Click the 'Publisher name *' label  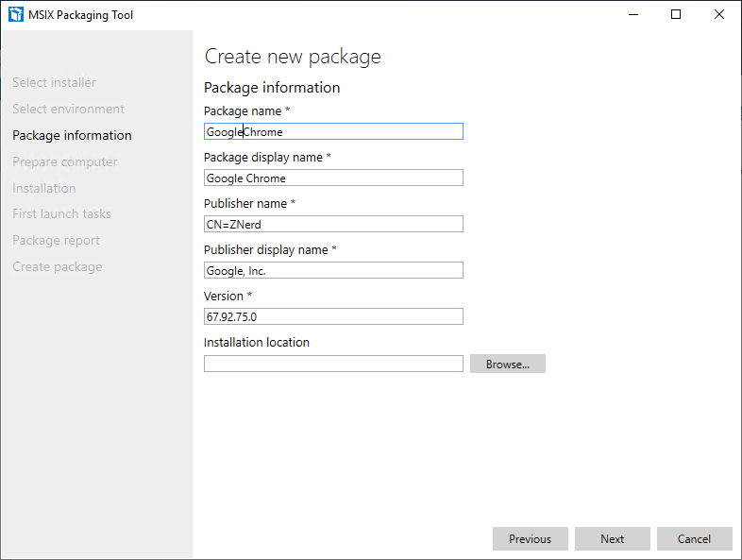point(249,204)
